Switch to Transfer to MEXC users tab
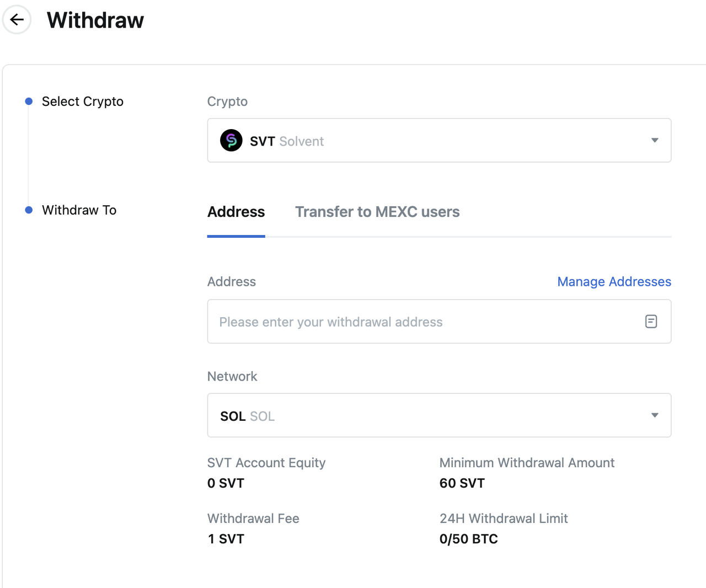The width and height of the screenshot is (706, 588). point(377,212)
